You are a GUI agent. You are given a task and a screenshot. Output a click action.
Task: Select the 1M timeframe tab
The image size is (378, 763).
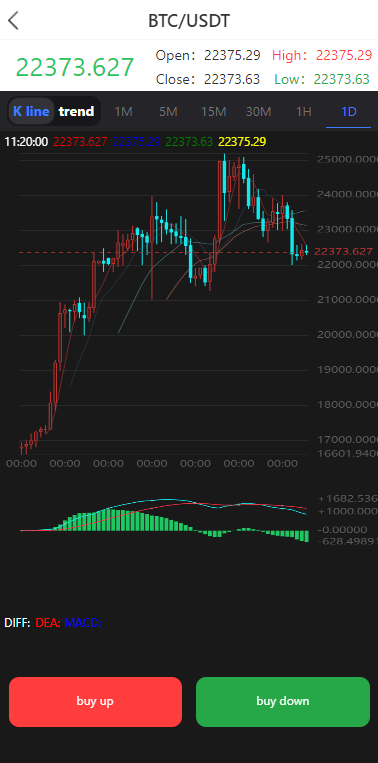pyautogui.click(x=124, y=112)
